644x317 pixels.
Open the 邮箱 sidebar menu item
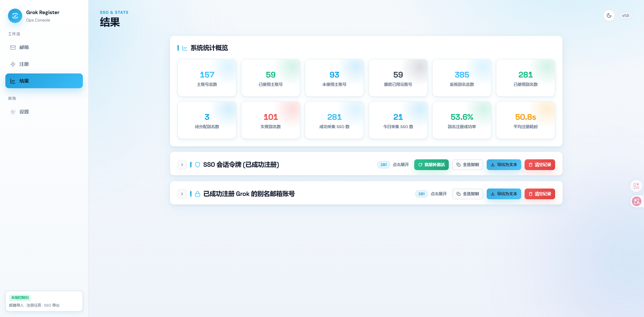44,47
